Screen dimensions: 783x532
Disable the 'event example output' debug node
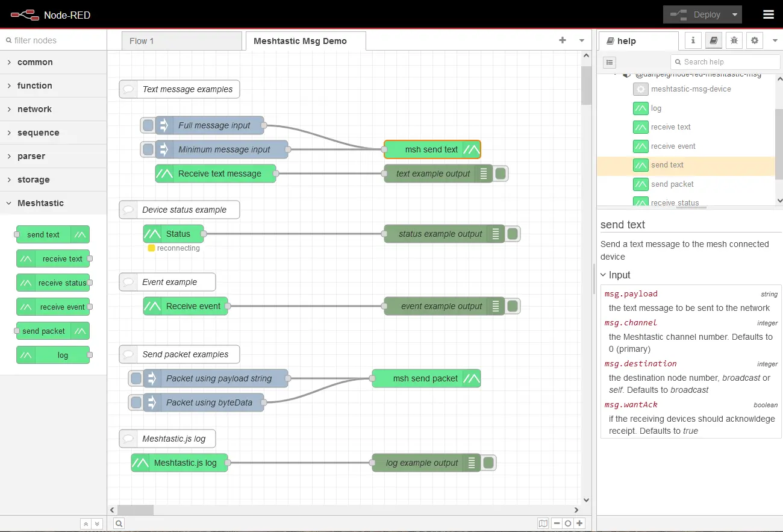512,306
